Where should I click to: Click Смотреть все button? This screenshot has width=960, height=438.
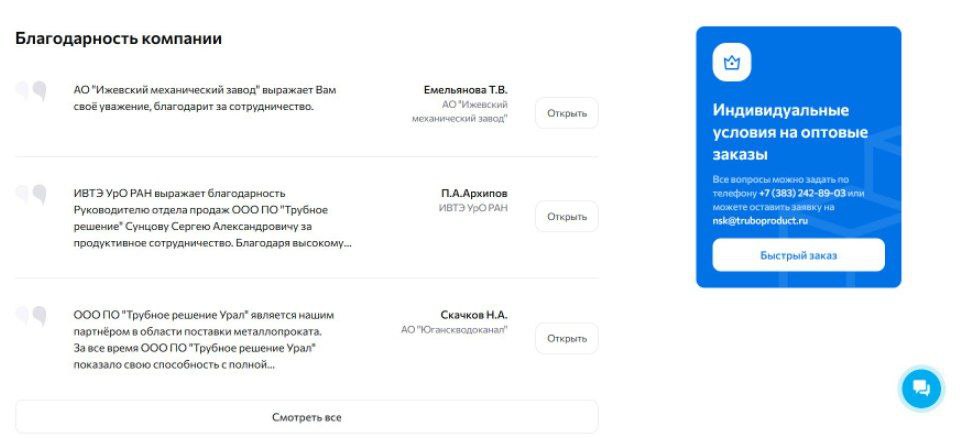pyautogui.click(x=307, y=417)
